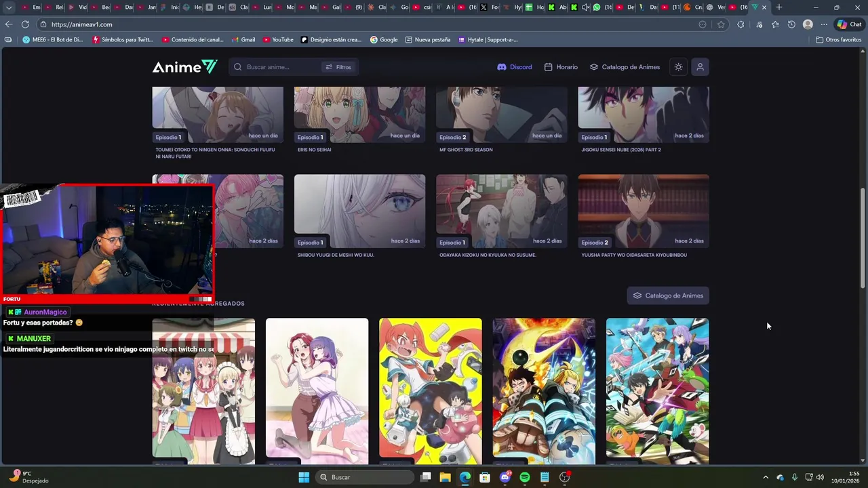The image size is (868, 488).
Task: Open the yellow-background anime poster
Action: click(431, 391)
